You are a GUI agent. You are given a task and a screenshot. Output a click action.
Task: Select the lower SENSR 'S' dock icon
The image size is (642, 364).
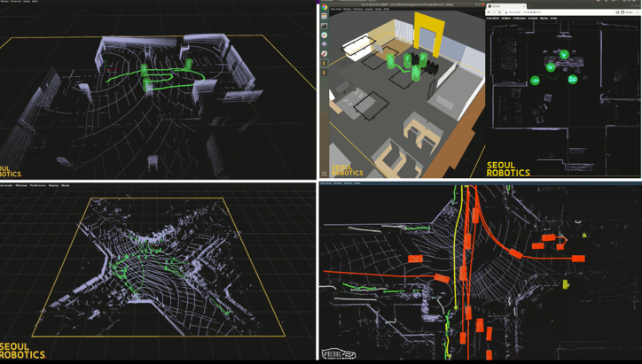point(324,73)
